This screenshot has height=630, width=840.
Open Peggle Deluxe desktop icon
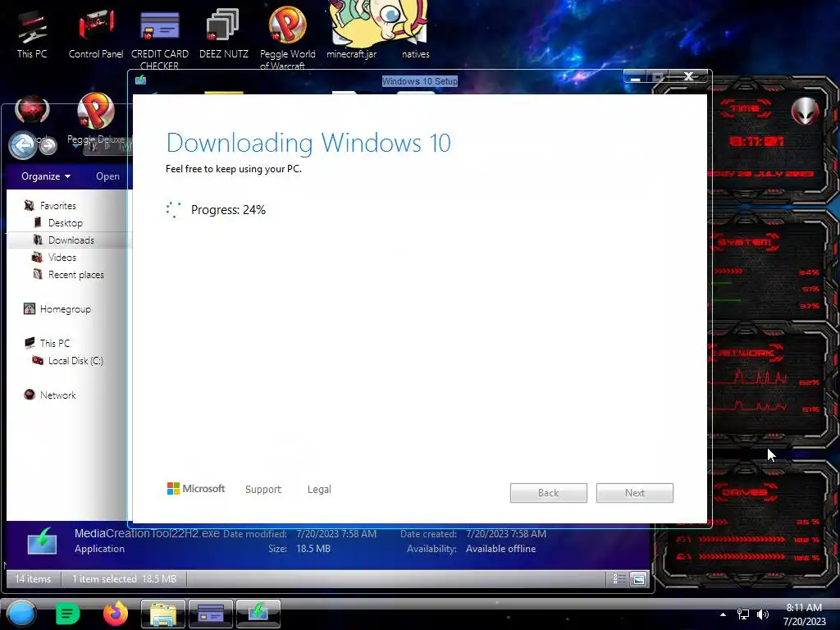[96, 119]
